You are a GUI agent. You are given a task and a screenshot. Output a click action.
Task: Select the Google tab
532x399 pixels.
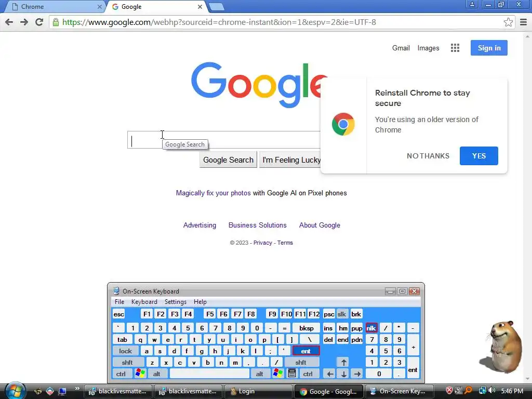click(156, 6)
